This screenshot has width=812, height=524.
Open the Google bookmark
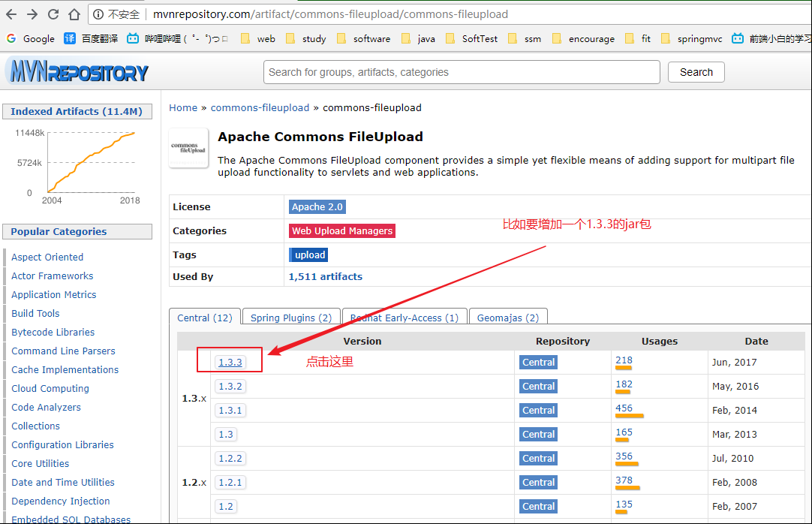click(x=31, y=39)
